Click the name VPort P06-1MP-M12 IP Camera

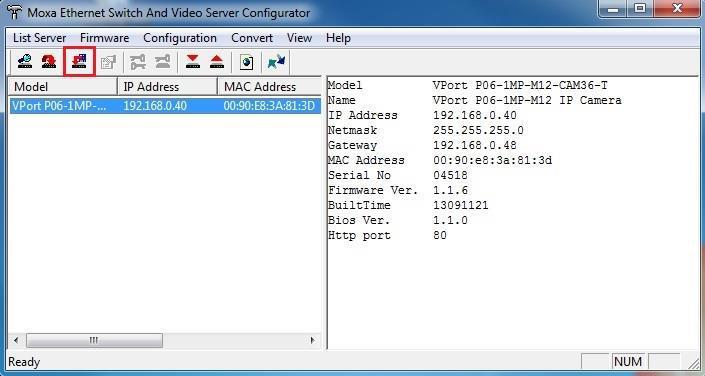(x=527, y=100)
